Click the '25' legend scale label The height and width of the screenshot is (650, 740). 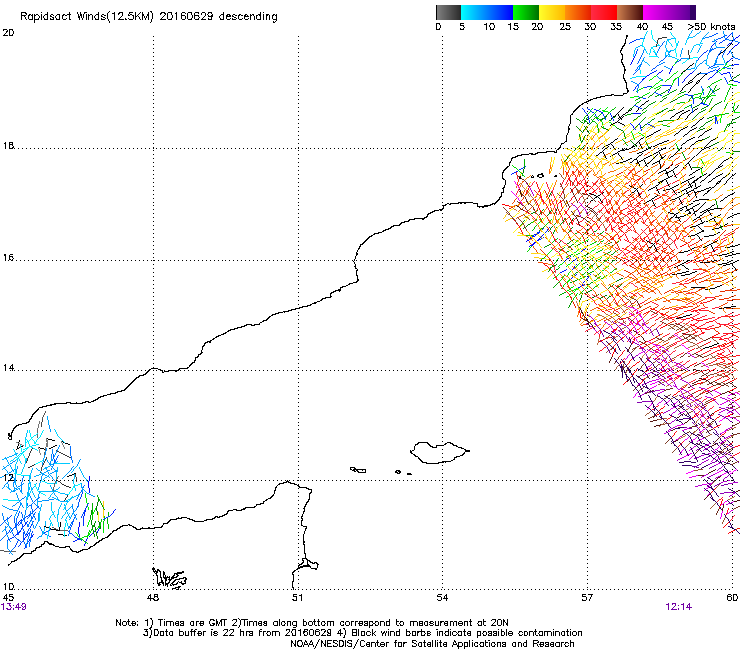pyautogui.click(x=564, y=27)
